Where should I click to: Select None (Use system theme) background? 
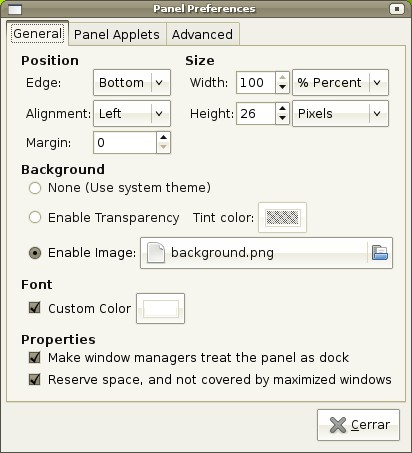pyautogui.click(x=35, y=188)
